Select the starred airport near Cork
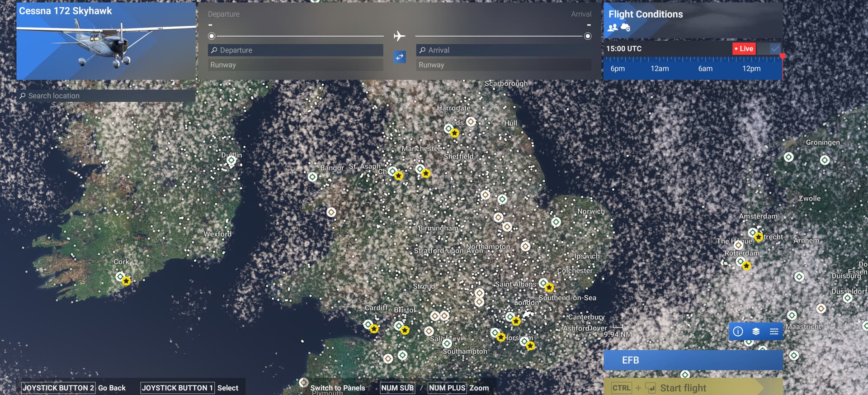 [127, 281]
